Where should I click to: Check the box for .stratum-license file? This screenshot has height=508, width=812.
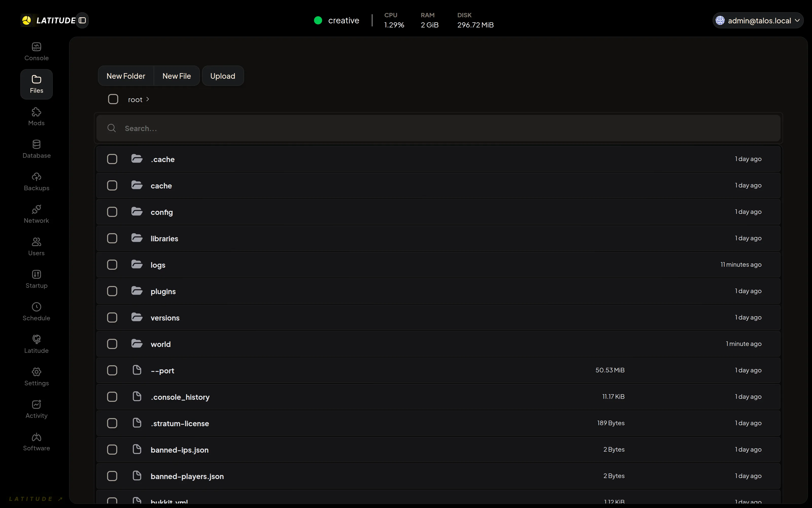tap(112, 423)
